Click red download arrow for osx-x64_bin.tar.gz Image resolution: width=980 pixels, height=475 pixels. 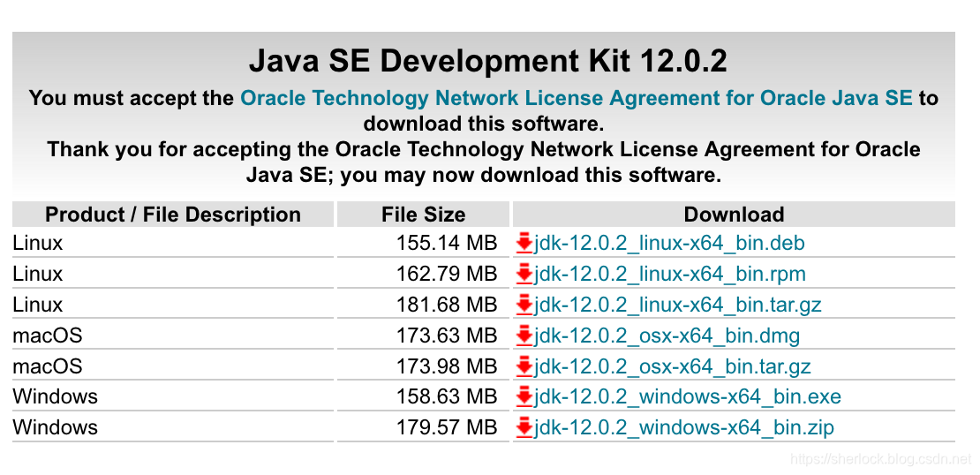coord(524,366)
